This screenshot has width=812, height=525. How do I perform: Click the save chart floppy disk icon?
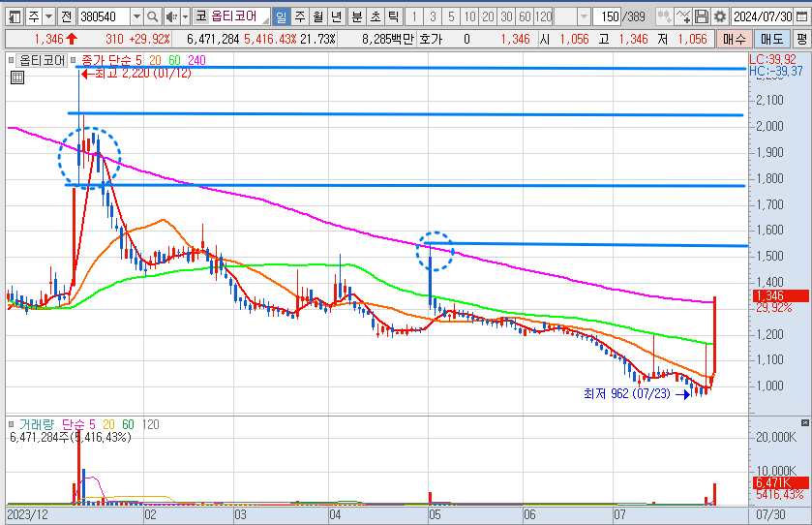(701, 17)
